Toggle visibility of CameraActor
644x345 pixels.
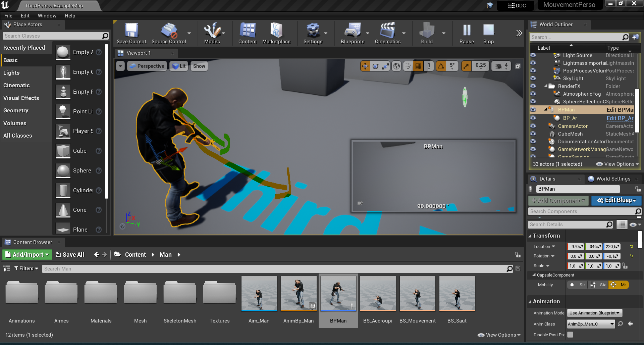533,126
